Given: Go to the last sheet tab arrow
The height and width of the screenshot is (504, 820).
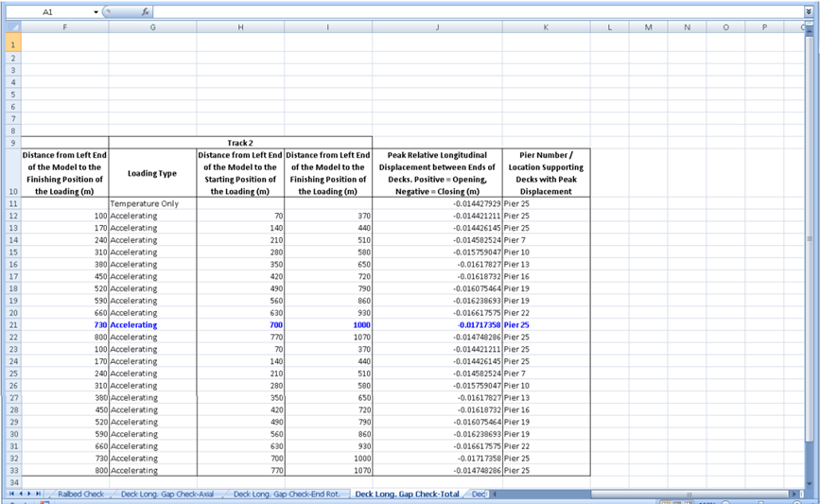Looking at the screenshot, I should tap(38, 494).
